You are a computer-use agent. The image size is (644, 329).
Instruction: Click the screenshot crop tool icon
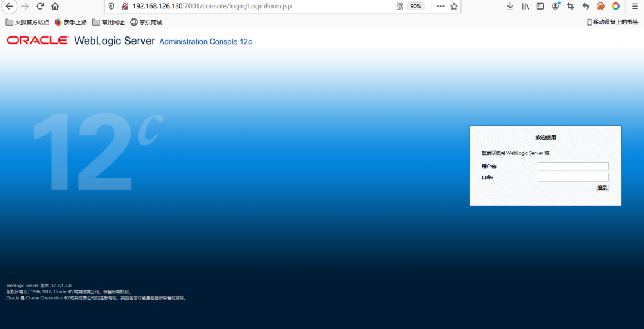tap(570, 6)
